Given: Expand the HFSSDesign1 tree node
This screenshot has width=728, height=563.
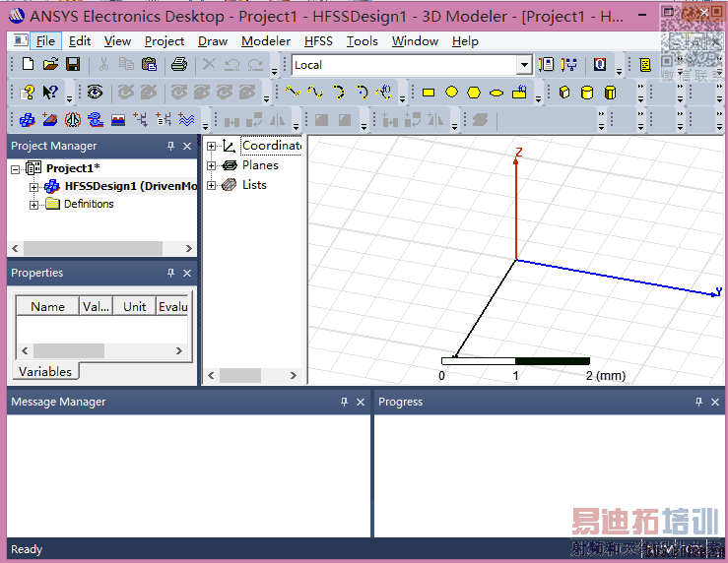Looking at the screenshot, I should [33, 187].
